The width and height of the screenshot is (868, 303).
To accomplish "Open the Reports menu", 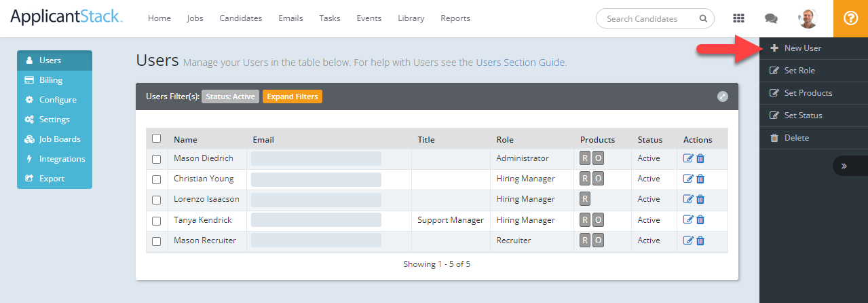I will point(455,18).
